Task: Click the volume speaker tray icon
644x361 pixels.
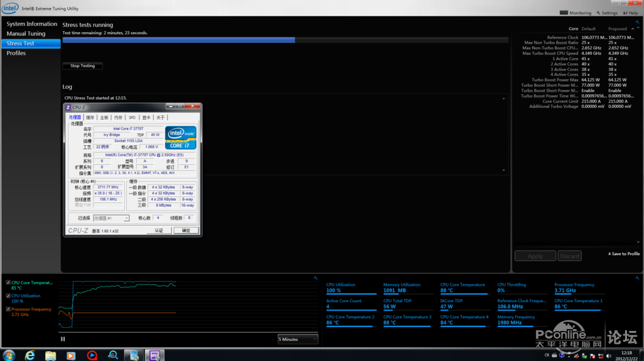Action: point(609,356)
